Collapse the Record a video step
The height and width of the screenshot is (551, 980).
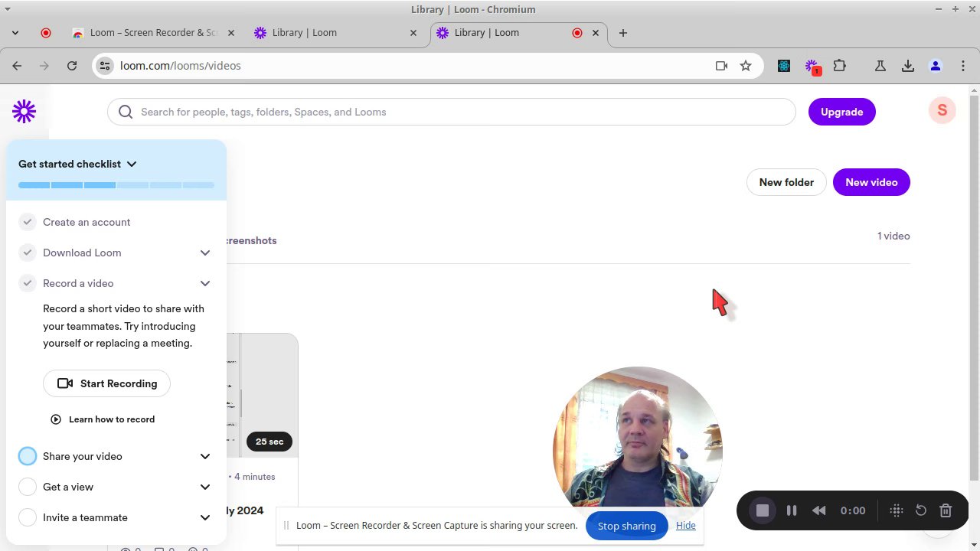coord(205,283)
